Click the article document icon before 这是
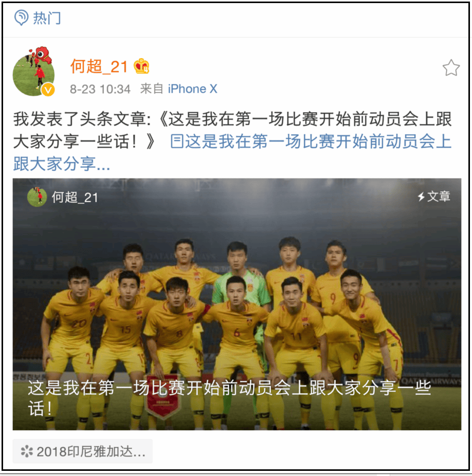Image resolution: width=472 pixels, height=476 pixels. coord(177,142)
